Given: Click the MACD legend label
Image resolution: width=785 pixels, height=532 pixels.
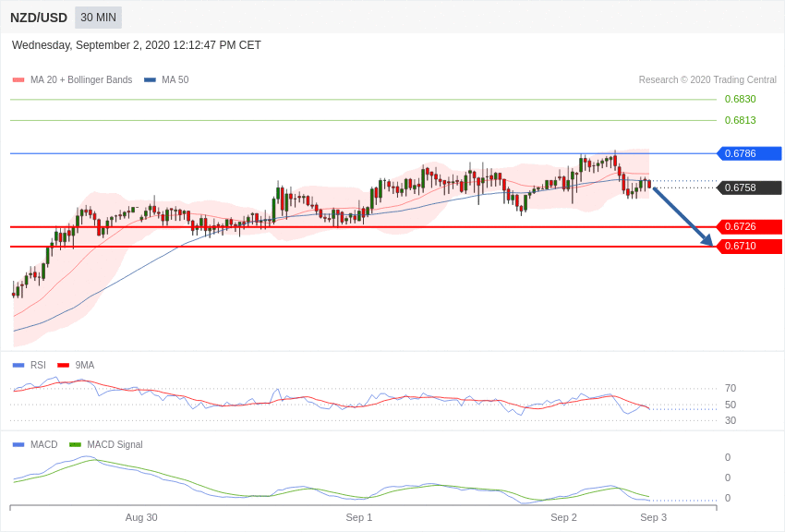Looking at the screenshot, I should pos(43,444).
